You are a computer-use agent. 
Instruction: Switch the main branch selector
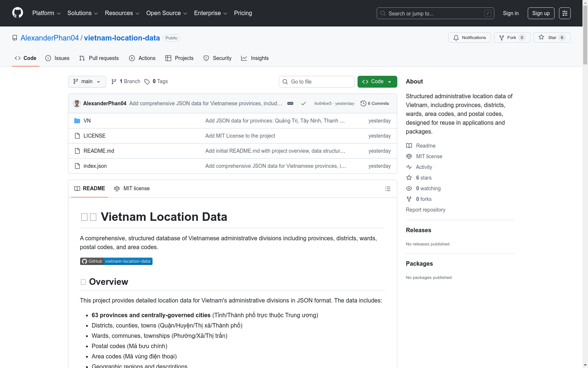pyautogui.click(x=87, y=82)
